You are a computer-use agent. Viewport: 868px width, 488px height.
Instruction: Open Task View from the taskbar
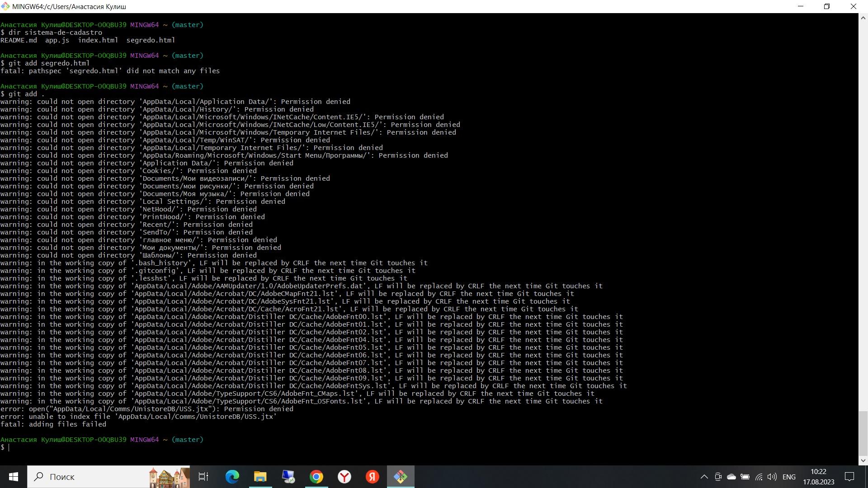click(x=203, y=477)
